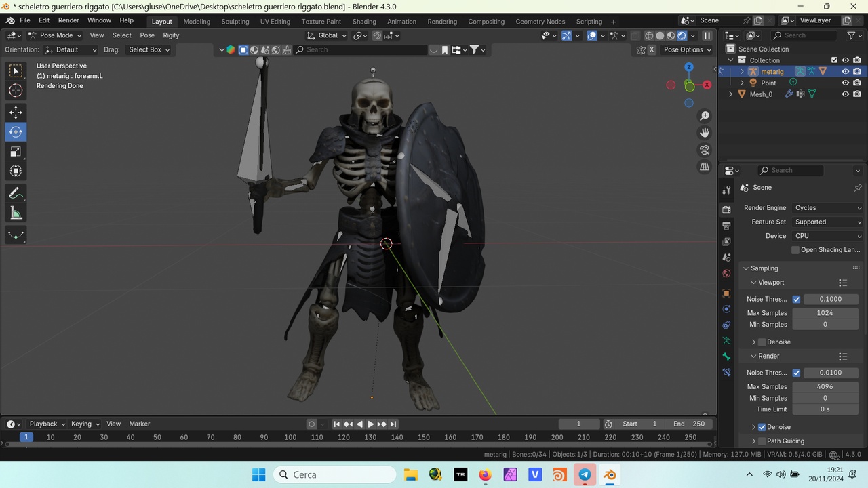Open the Rigify menu in header

[x=171, y=35]
